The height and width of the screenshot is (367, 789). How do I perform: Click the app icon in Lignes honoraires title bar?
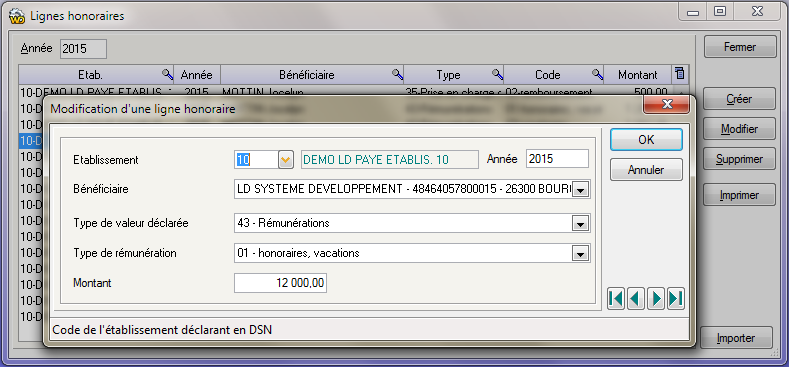tap(17, 16)
